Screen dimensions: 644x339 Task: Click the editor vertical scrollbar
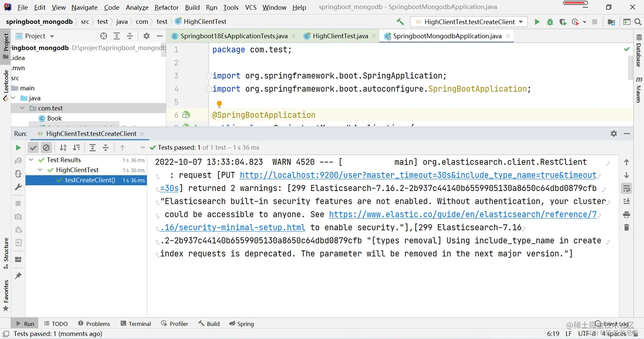631,67
